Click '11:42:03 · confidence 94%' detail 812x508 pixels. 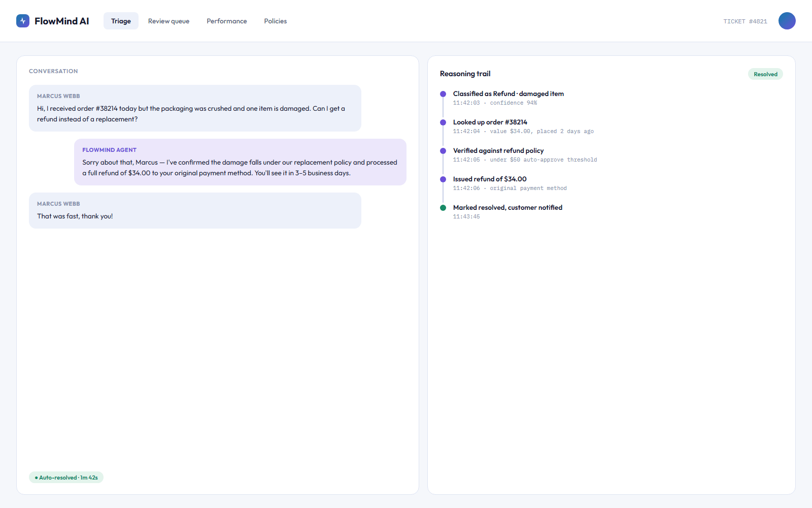495,103
